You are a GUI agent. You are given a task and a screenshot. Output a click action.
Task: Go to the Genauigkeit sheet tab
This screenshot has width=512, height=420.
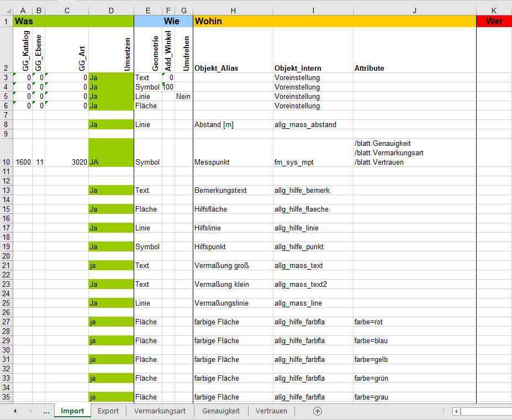point(221,411)
